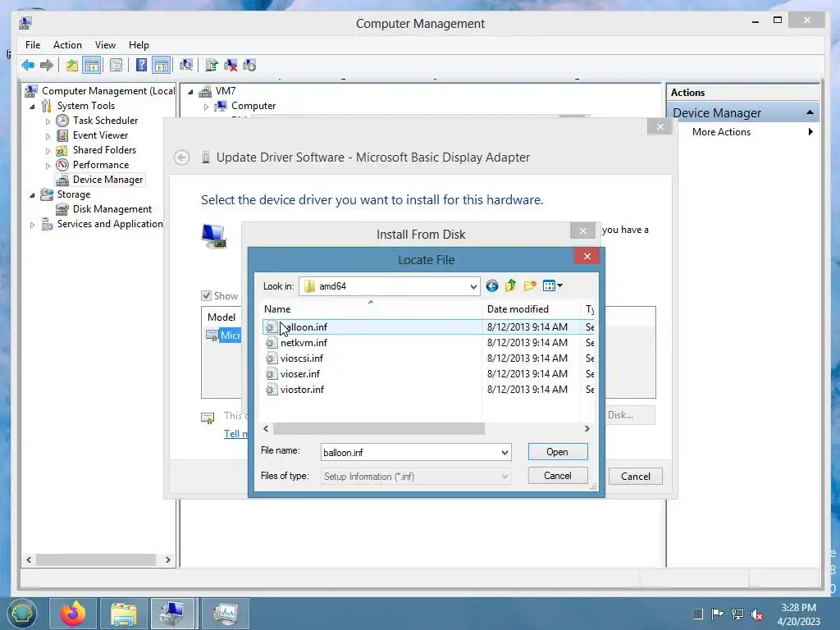Create new folder icon in Locate File
Viewport: 840px width, 630px height.
click(x=530, y=286)
